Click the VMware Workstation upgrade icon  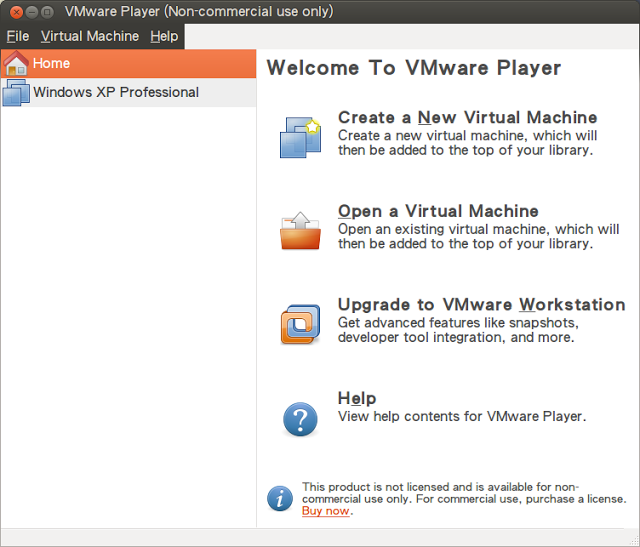(x=300, y=325)
